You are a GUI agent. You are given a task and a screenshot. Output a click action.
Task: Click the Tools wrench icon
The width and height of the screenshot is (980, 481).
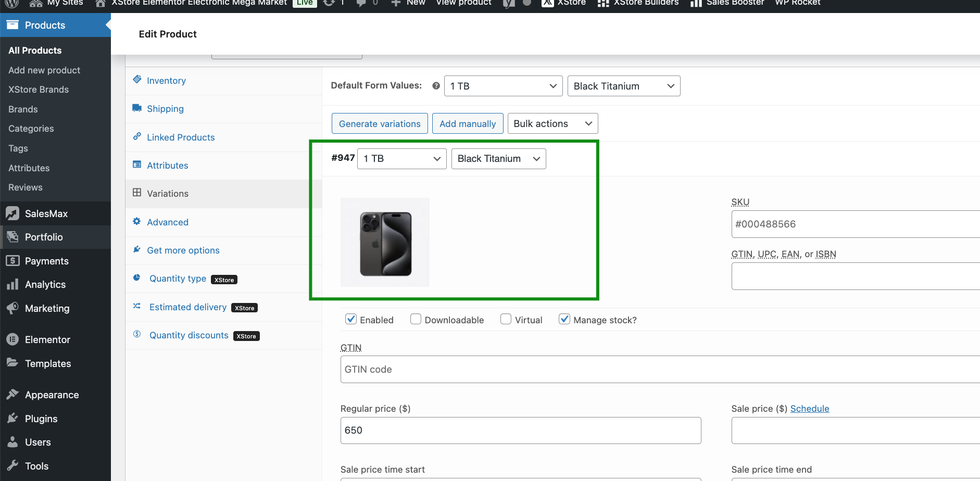[x=12, y=466]
